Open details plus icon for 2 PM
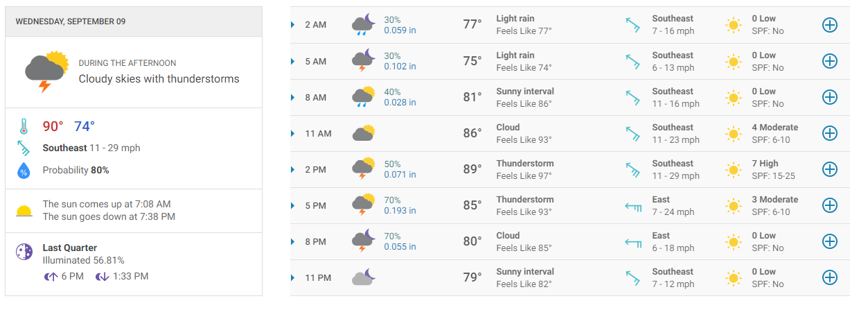Image resolution: width=868 pixels, height=310 pixels. [x=829, y=169]
